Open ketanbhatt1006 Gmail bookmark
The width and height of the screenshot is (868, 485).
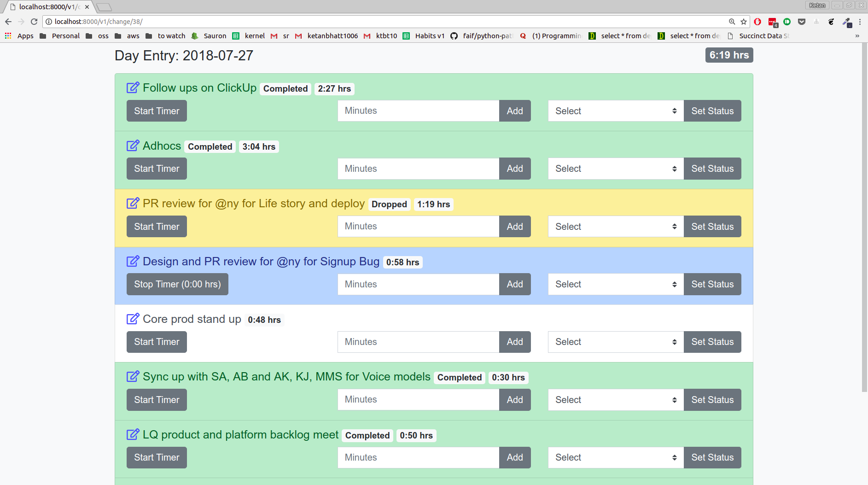[x=326, y=36]
